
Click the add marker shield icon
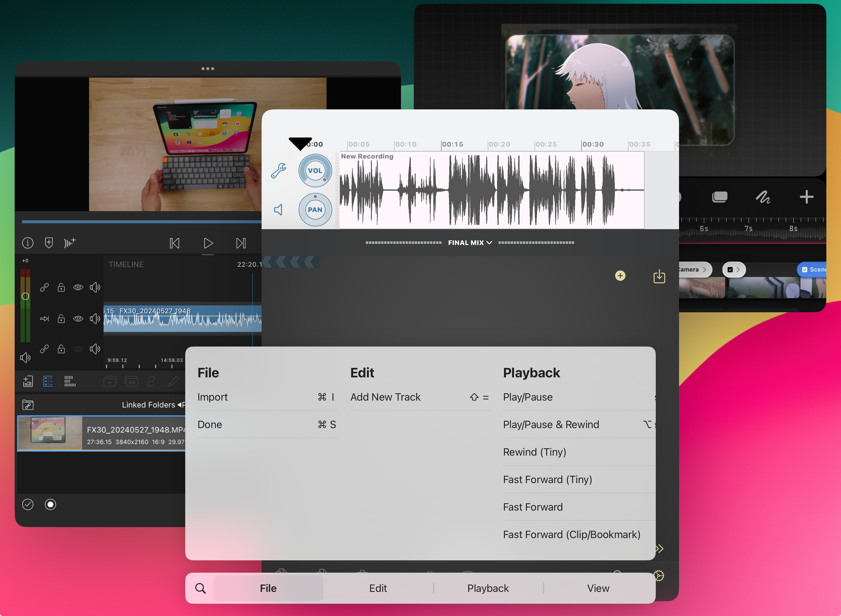[49, 243]
